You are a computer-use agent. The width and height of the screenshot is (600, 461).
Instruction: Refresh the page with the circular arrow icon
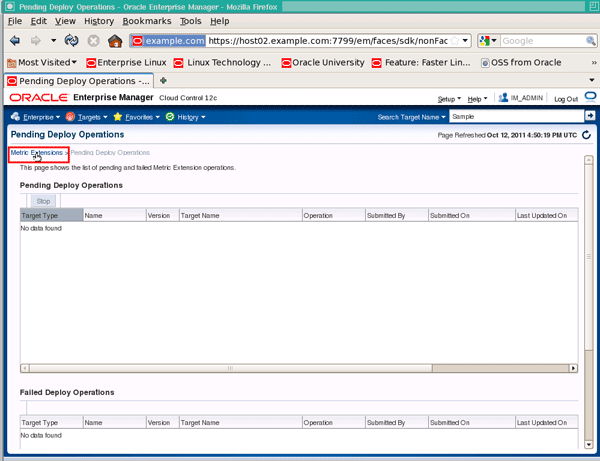586,135
